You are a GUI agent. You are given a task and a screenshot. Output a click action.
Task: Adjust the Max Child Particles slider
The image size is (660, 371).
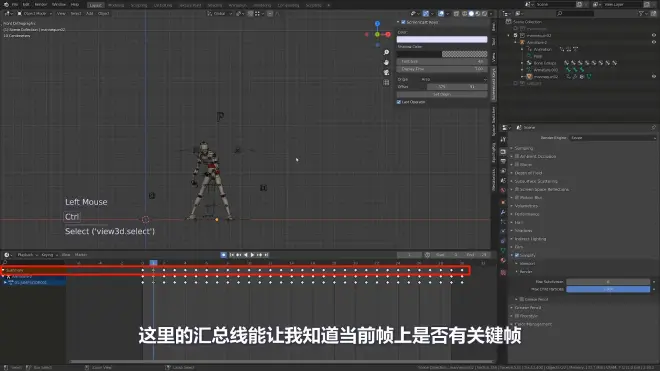[608, 289]
